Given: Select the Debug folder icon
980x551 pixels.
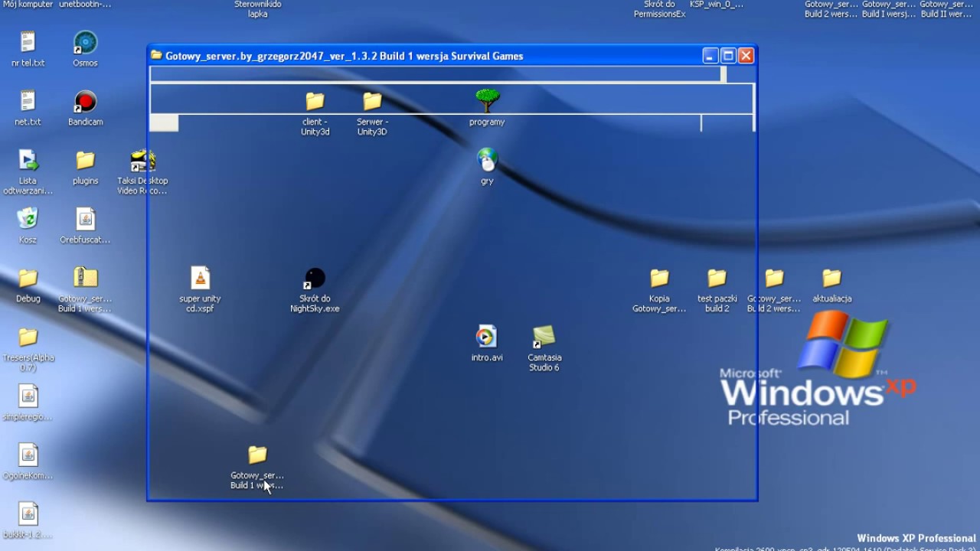Looking at the screenshot, I should tap(28, 279).
